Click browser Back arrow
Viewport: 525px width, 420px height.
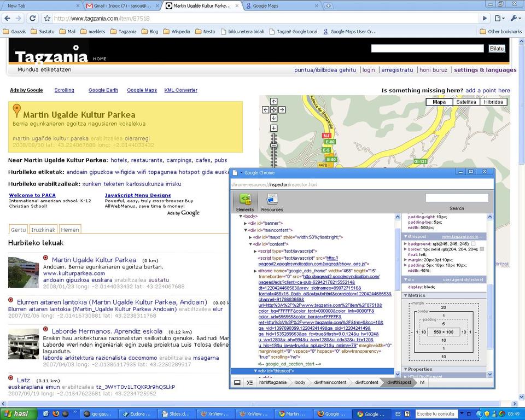pyautogui.click(x=7, y=19)
